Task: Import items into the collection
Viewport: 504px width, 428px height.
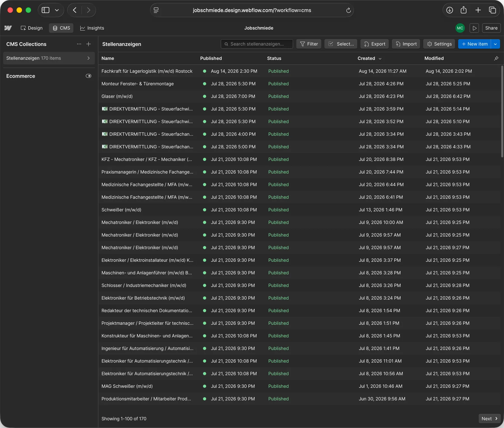Action: (x=406, y=44)
